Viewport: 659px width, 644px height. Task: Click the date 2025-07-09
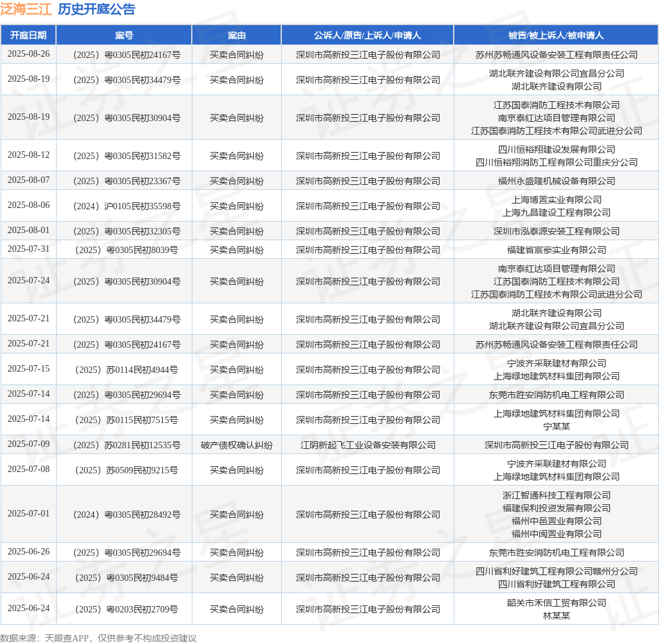point(28,444)
